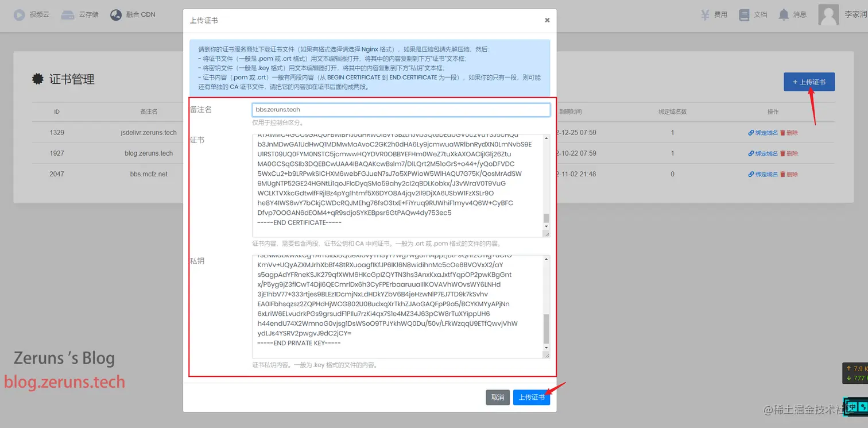Click the network speed widget
This screenshot has width=868, height=428.
[x=855, y=373]
